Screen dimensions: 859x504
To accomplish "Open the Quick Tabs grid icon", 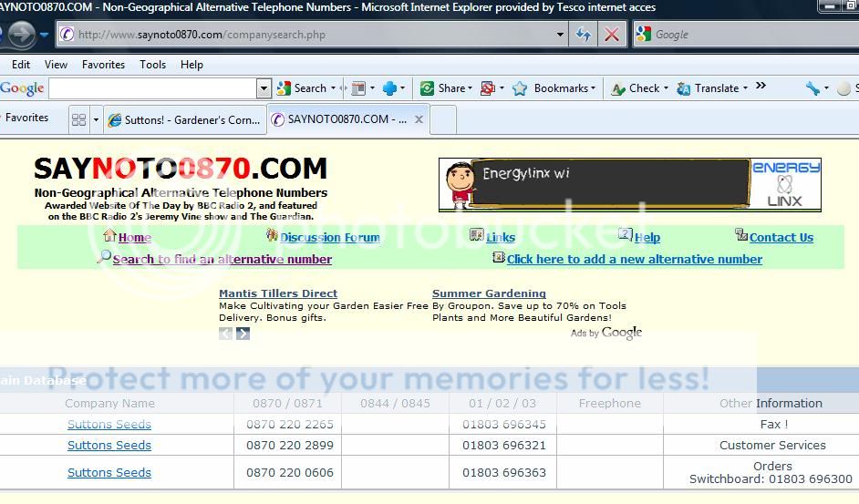I will [78, 119].
